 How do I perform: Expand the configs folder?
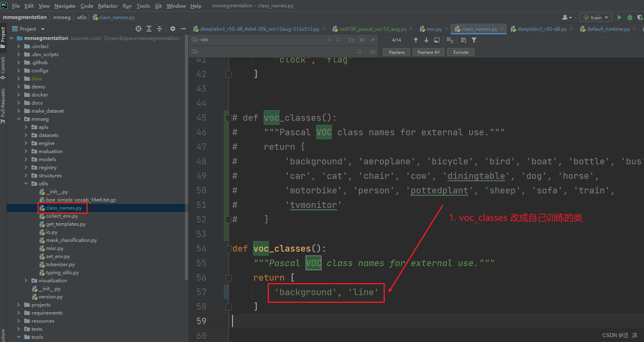19,71
